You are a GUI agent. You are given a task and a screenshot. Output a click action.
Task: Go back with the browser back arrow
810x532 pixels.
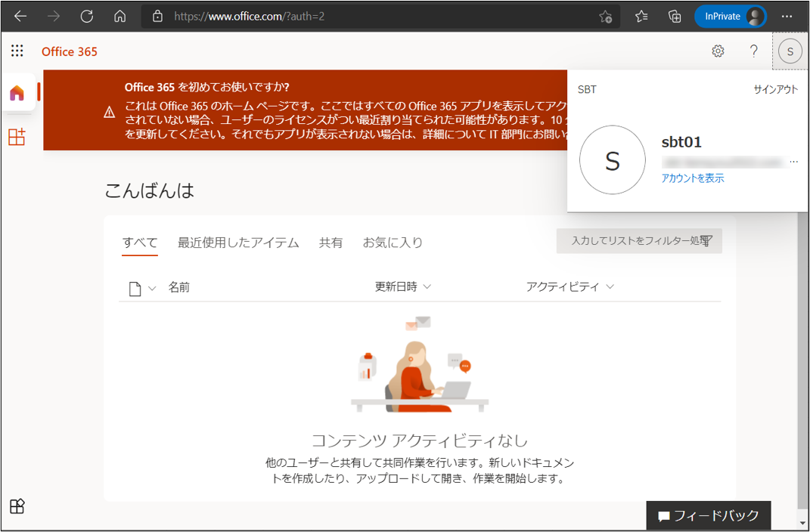tap(20, 17)
